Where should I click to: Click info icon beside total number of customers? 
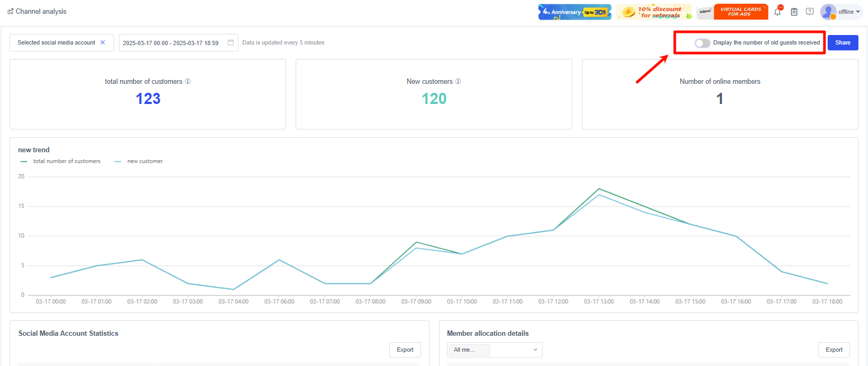tap(187, 82)
